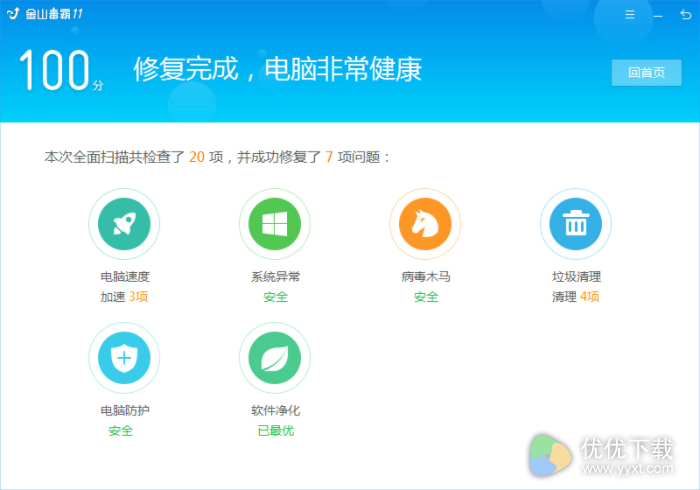Click the 已最优 status text

275,431
